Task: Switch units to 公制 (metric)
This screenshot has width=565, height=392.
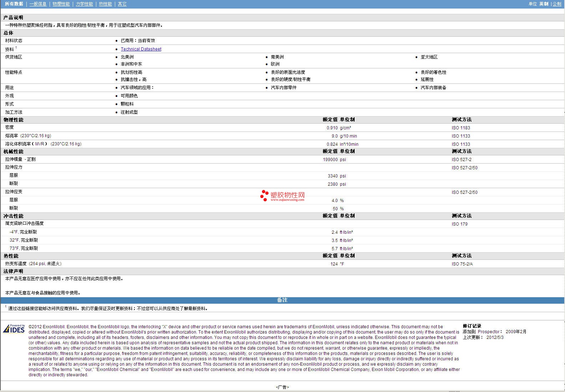Action: 557,4
